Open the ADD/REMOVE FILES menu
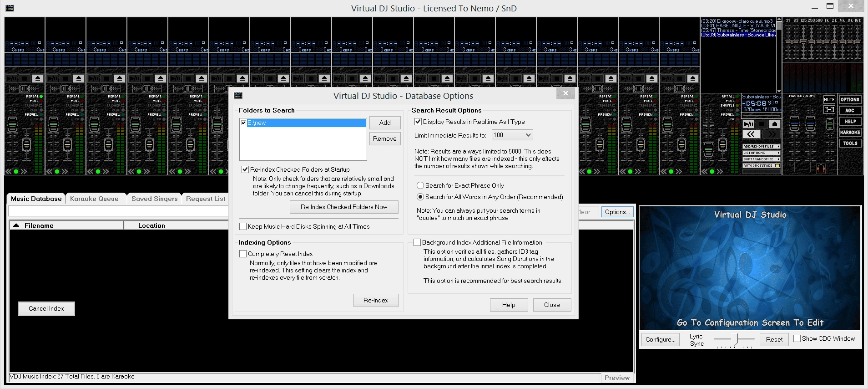 click(x=762, y=146)
